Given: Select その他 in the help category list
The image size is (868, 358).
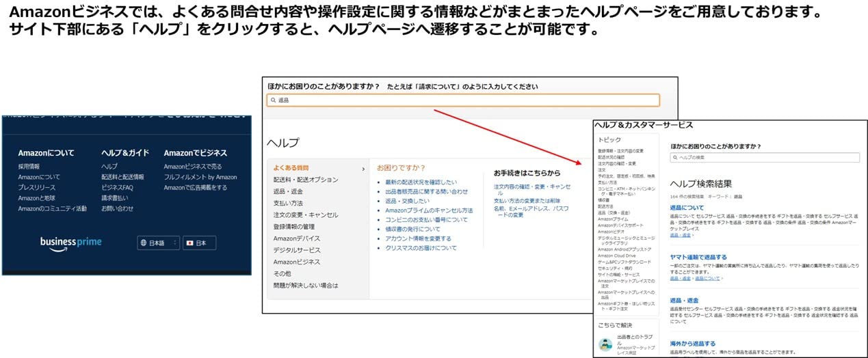Looking at the screenshot, I should [282, 273].
